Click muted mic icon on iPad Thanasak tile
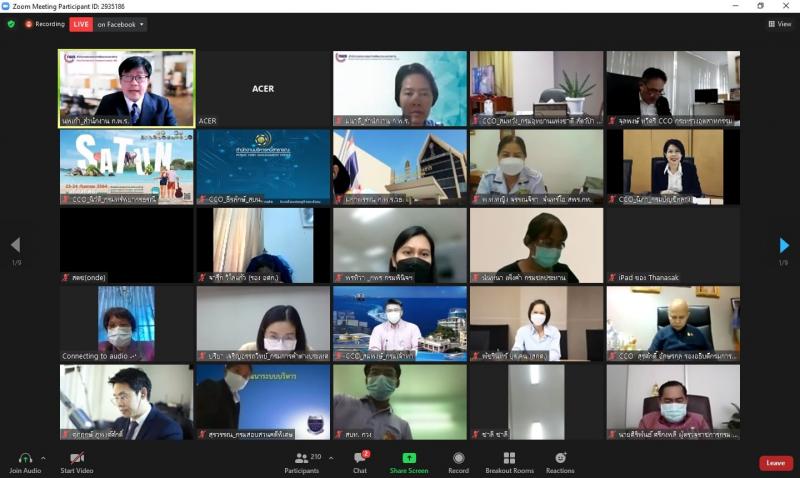The image size is (800, 478). point(612,278)
